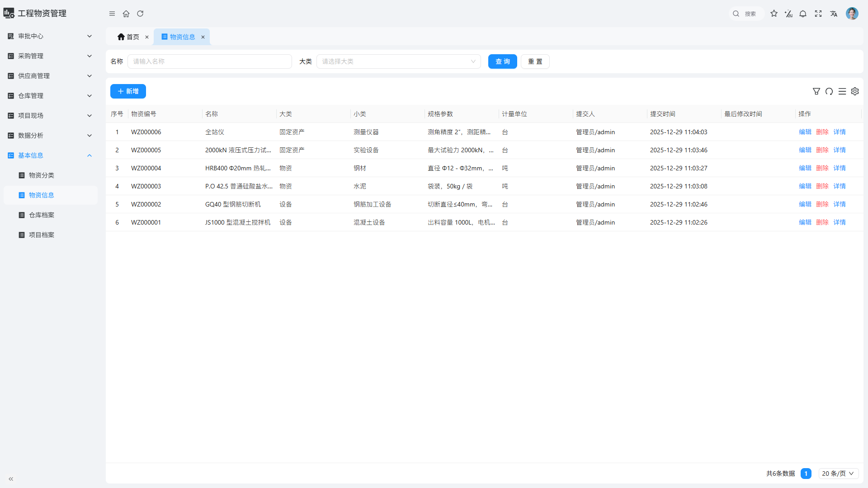Click the 供应商管理 menu icon
The image size is (868, 488).
point(11,76)
